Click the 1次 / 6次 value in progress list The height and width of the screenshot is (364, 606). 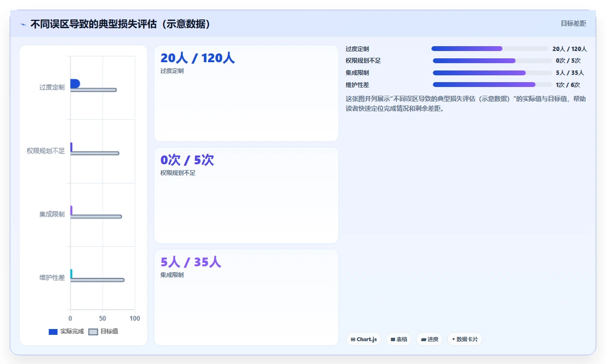point(568,85)
